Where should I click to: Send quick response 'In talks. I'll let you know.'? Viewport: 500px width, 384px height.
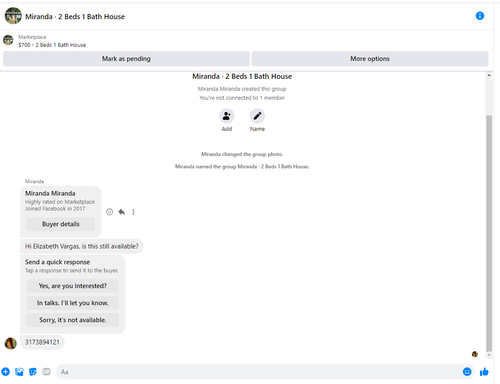coord(73,303)
